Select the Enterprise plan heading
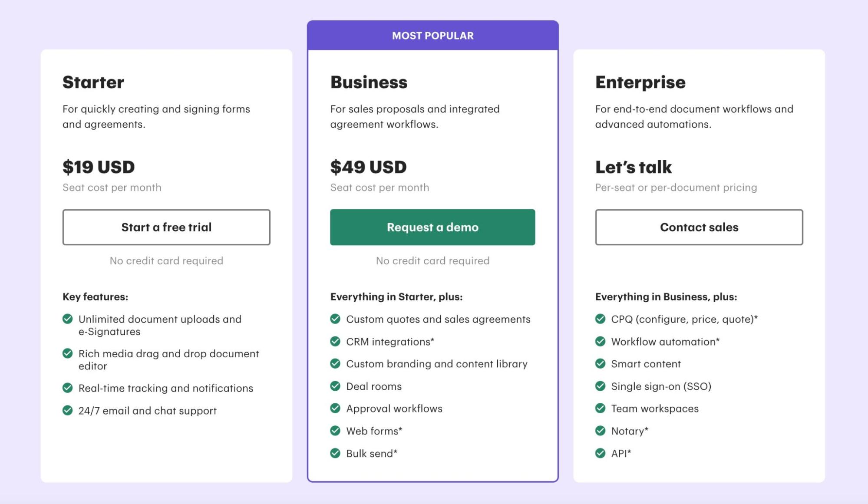The image size is (868, 504). (640, 82)
